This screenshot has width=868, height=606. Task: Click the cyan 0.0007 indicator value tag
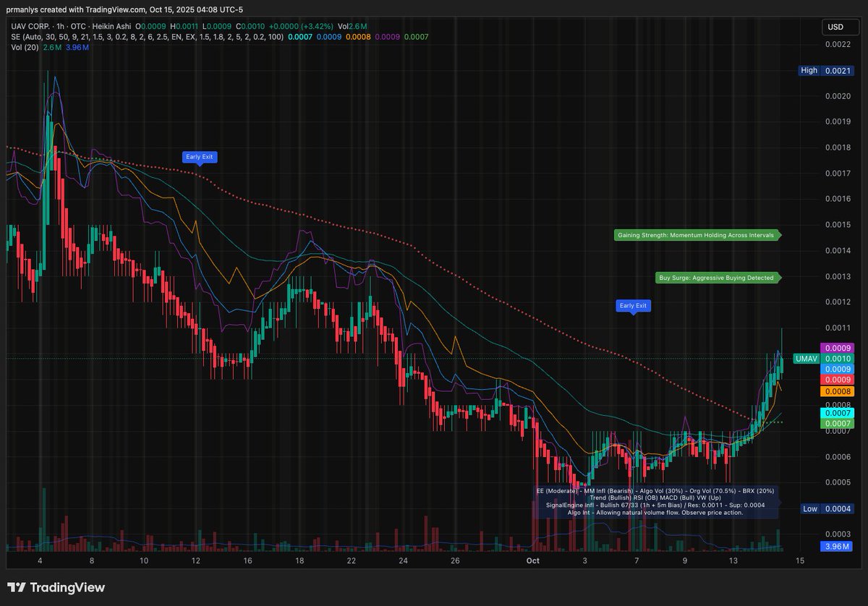click(838, 412)
